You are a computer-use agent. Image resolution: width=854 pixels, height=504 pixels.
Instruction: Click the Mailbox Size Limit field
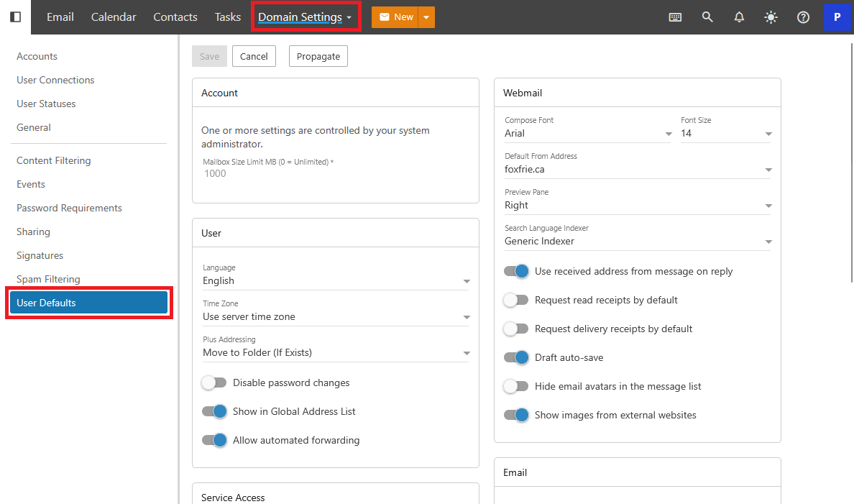tap(336, 173)
